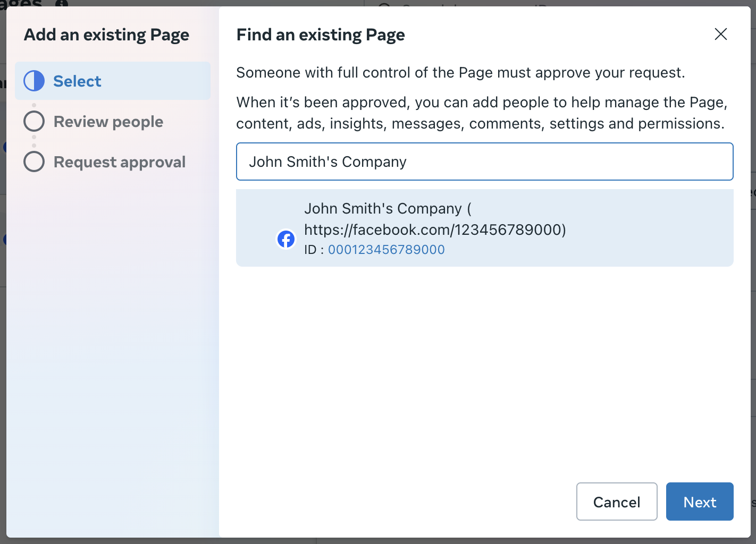This screenshot has height=544, width=756.
Task: Click the empty circle icon beside Review people
Action: [x=34, y=121]
